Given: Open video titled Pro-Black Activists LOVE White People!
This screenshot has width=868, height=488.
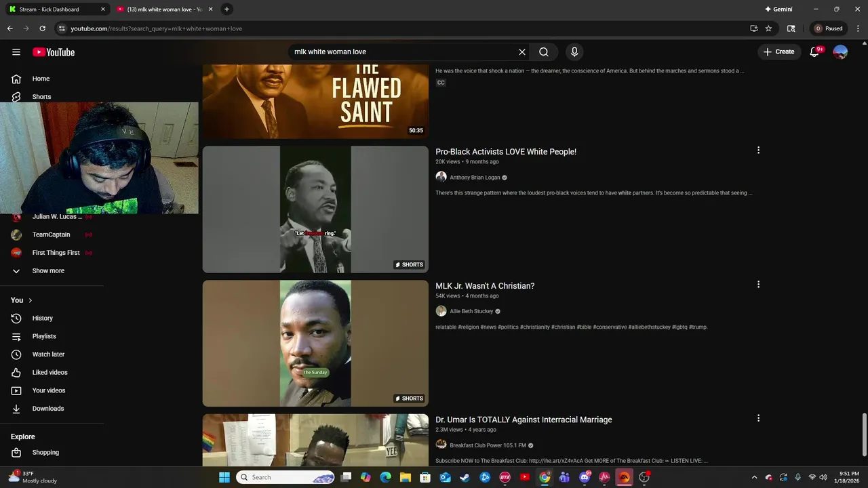Looking at the screenshot, I should (x=506, y=152).
